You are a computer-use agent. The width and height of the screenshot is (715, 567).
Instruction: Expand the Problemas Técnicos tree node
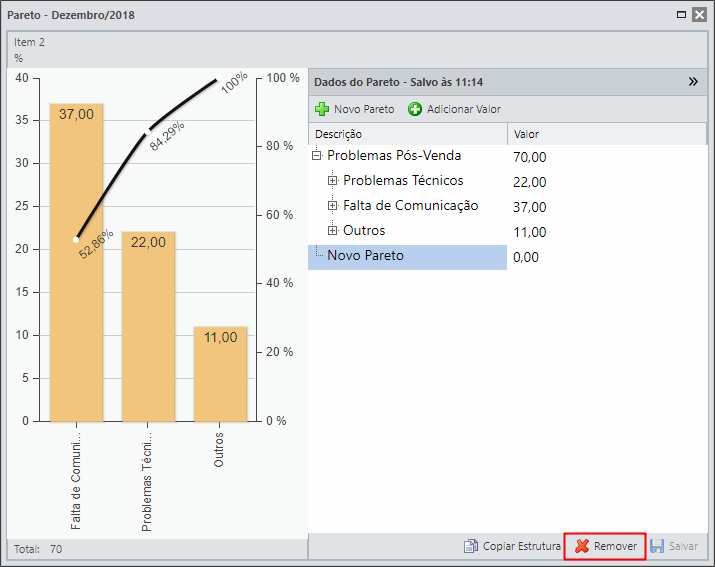(x=332, y=181)
